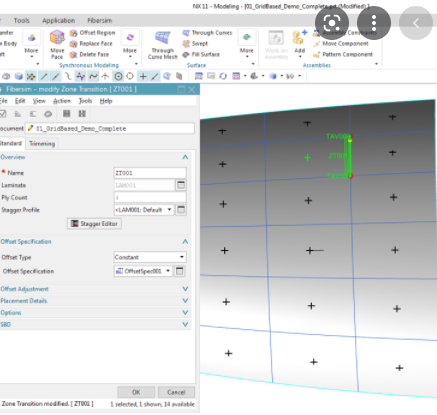Open the Help menu in Fibersim dialog
The width and height of the screenshot is (437, 415).
click(x=106, y=101)
